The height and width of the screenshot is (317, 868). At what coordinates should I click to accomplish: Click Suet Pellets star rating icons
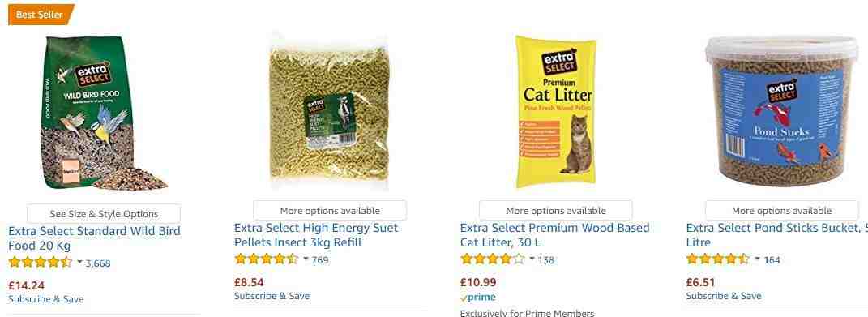[x=267, y=259]
